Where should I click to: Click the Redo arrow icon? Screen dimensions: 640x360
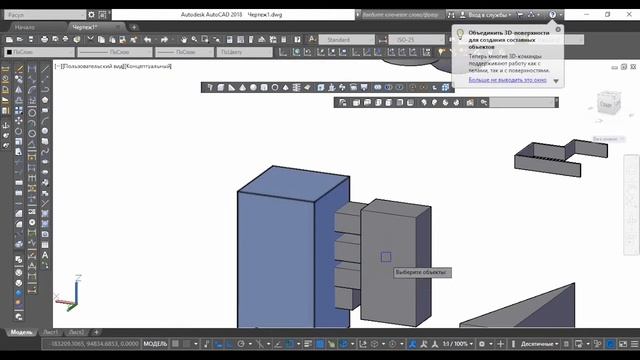[164, 40]
